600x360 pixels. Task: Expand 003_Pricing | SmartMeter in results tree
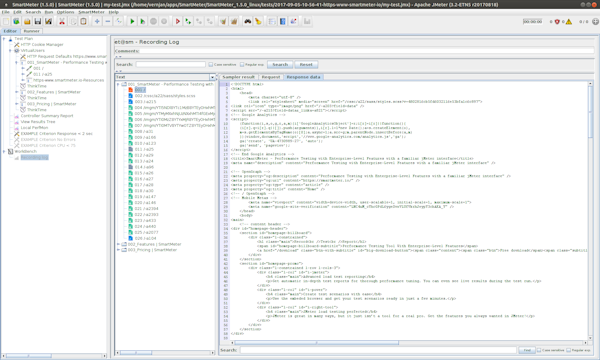click(x=118, y=250)
